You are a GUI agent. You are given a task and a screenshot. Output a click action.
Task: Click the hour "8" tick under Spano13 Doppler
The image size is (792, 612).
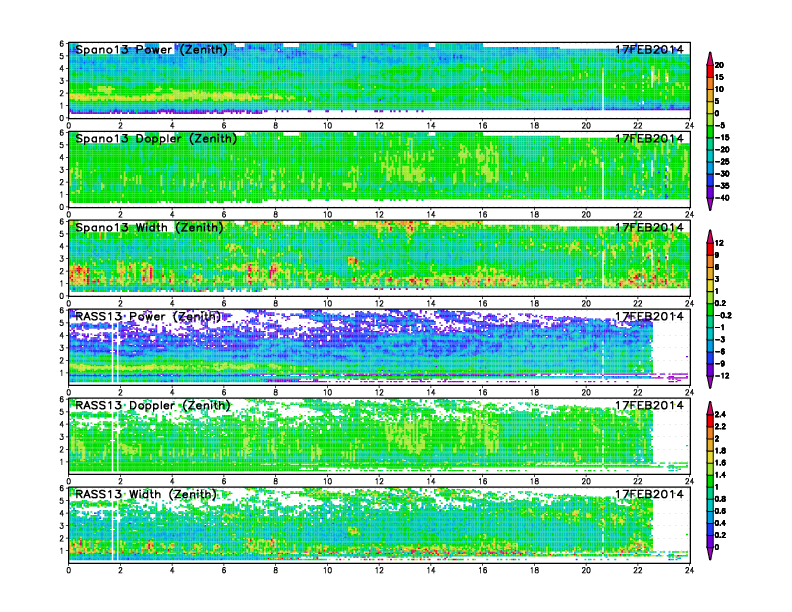(x=275, y=215)
